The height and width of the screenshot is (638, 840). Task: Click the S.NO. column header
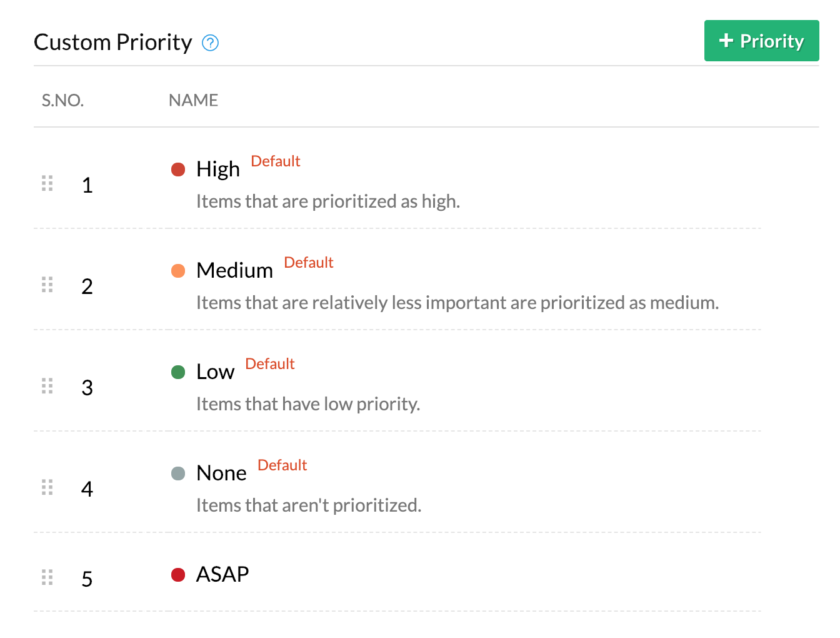point(62,100)
